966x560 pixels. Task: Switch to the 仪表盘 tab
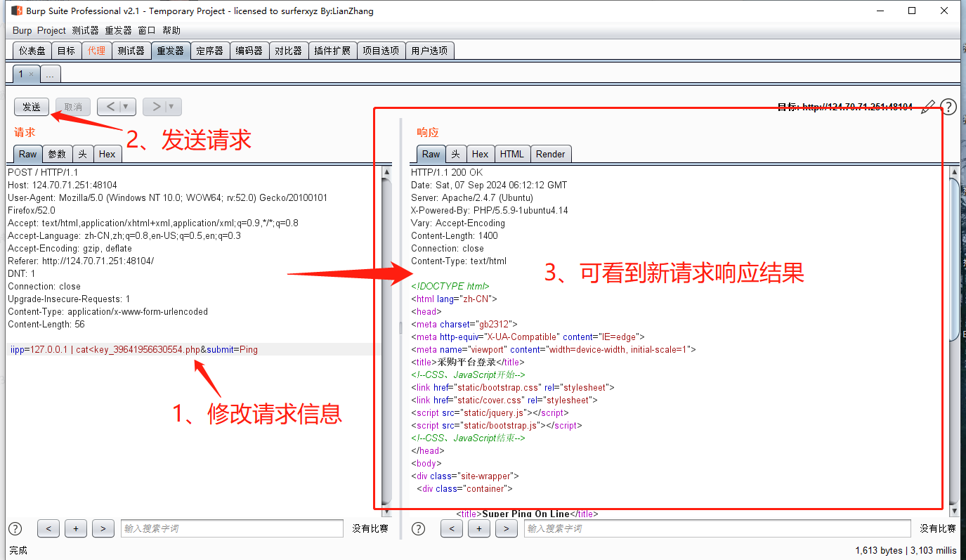pos(32,51)
